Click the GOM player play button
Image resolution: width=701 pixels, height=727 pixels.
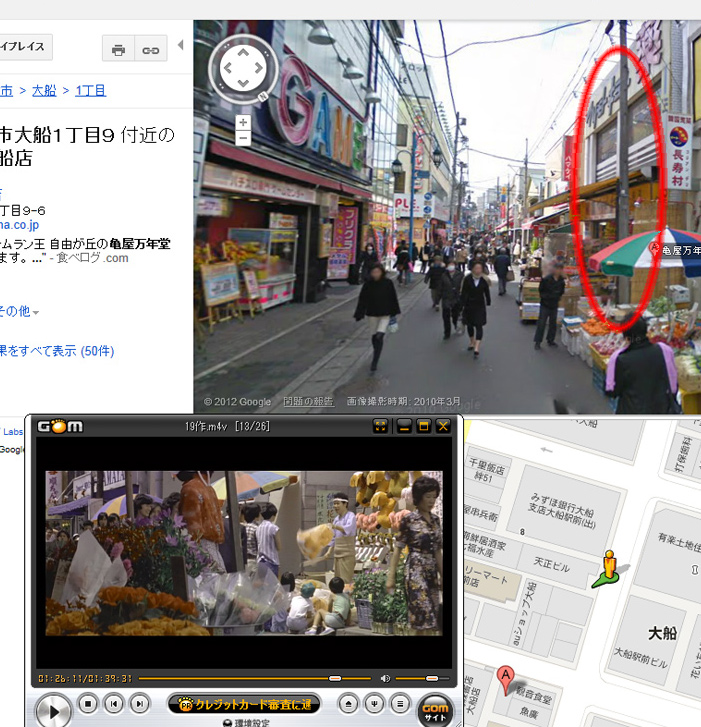53,711
